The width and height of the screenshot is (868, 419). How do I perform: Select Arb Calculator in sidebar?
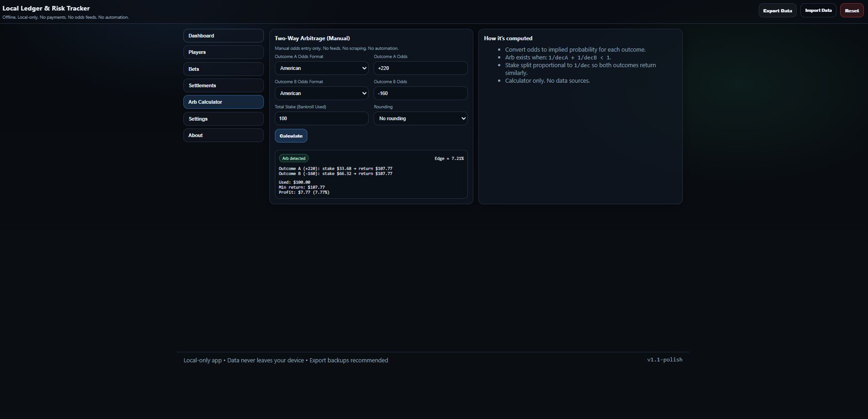[223, 102]
